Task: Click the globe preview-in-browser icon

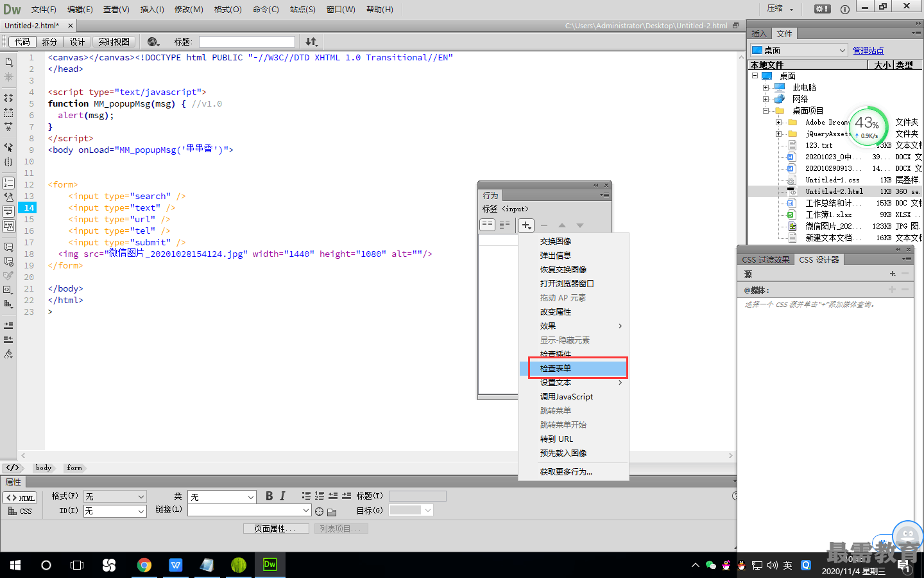Action: click(153, 42)
